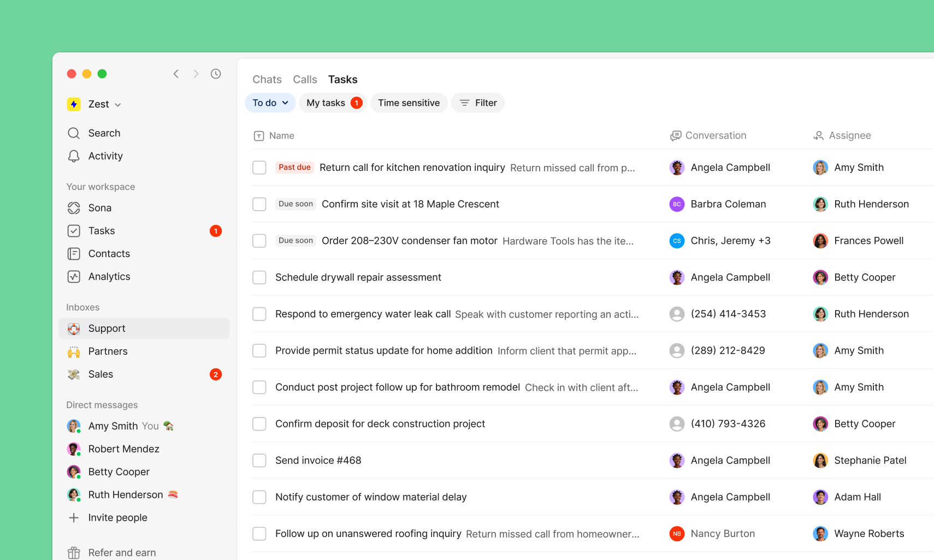This screenshot has width=934, height=560.
Task: Click the Partners inbox emoji icon
Action: coord(74,352)
